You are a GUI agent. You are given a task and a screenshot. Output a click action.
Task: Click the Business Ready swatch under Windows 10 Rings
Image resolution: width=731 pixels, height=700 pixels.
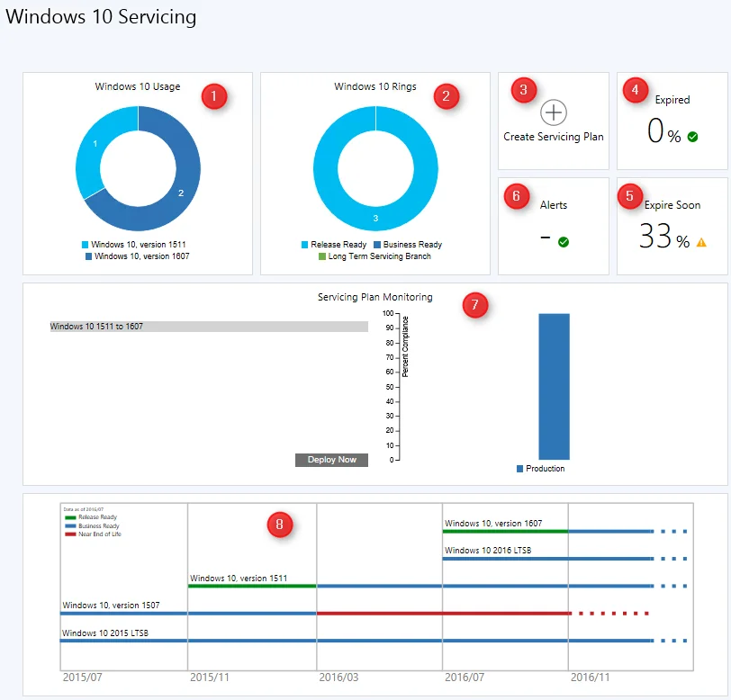(377, 245)
